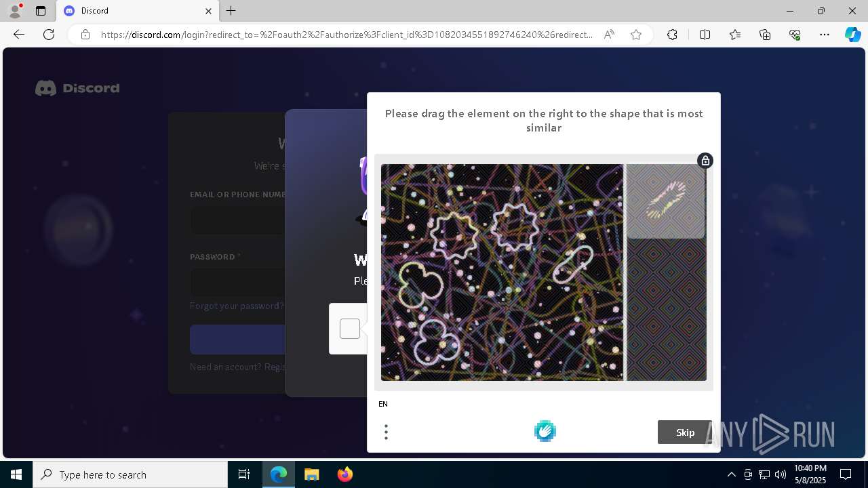
Task: Open the Forgot your password link
Action: [x=237, y=306]
